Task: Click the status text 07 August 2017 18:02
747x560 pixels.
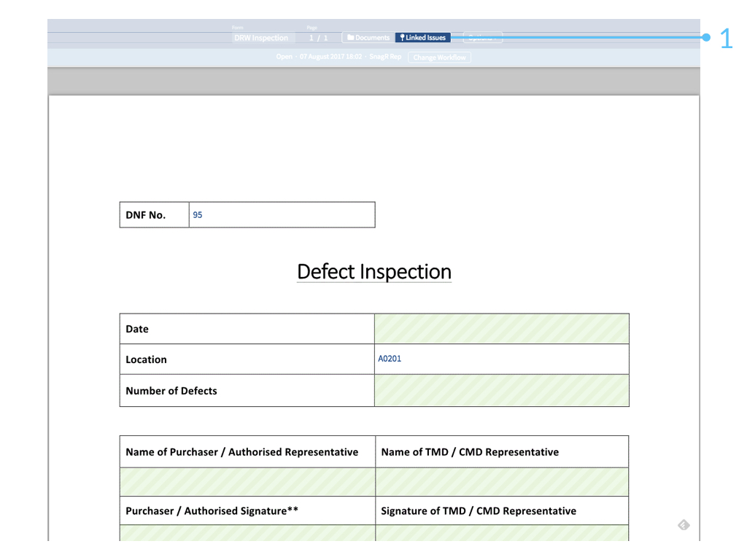Action: 330,57
